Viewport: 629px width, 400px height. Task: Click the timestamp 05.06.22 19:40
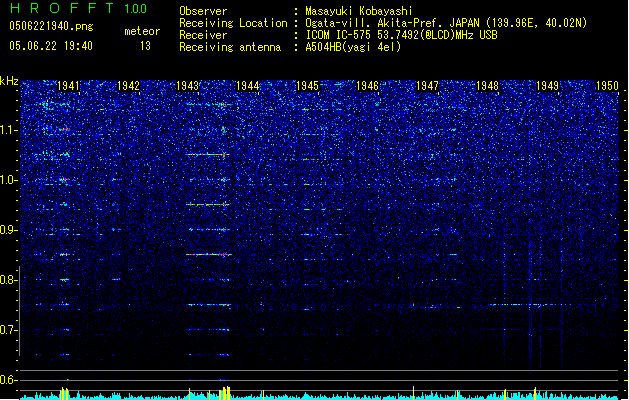point(51,46)
